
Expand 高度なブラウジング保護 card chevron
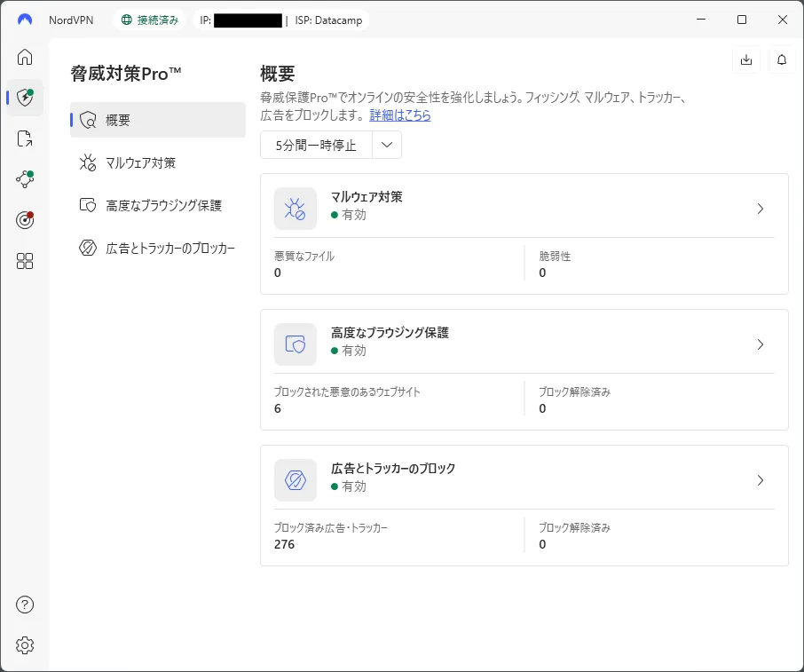(760, 344)
